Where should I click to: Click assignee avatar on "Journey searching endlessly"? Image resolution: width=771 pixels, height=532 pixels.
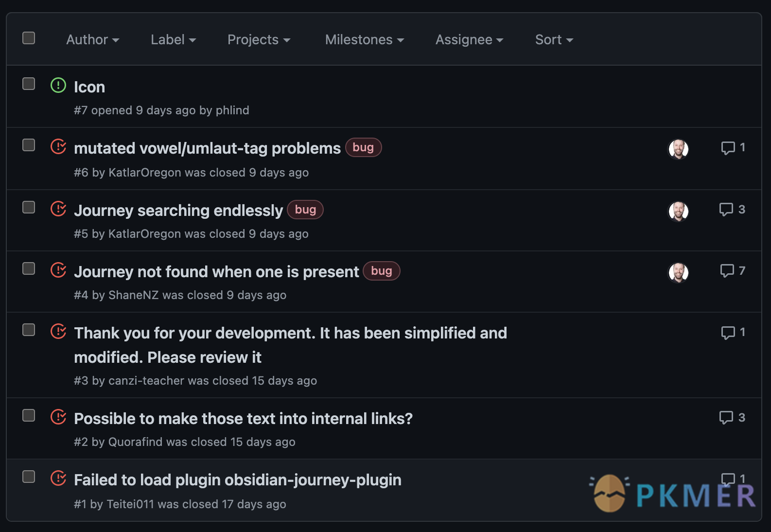tap(678, 212)
